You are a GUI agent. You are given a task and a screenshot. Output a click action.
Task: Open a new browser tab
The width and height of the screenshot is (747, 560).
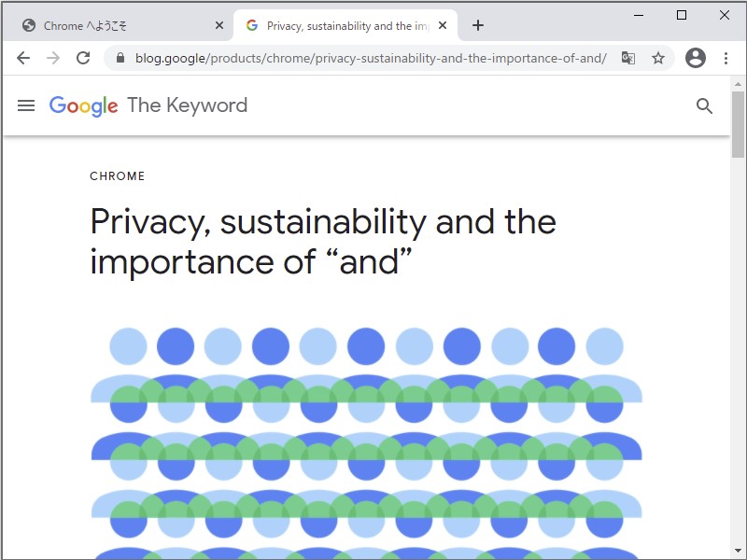coord(478,25)
